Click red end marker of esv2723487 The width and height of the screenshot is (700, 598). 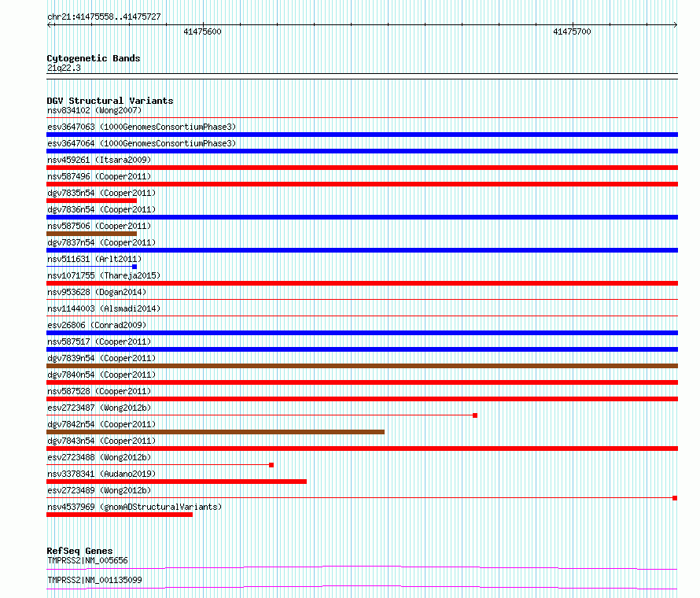coord(475,415)
